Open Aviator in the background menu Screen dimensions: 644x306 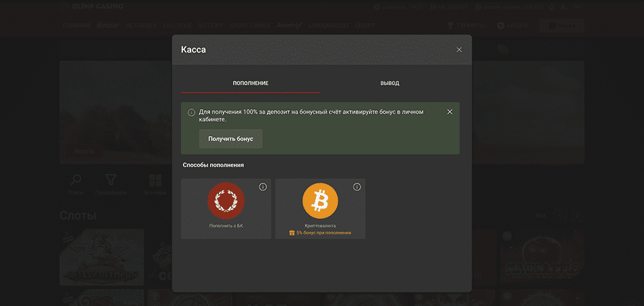coord(108,26)
